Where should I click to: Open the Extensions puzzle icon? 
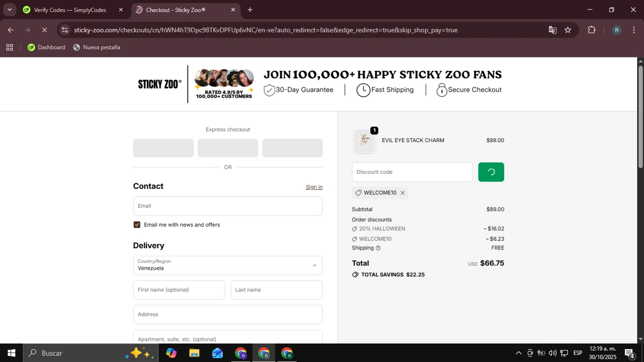pos(592,30)
